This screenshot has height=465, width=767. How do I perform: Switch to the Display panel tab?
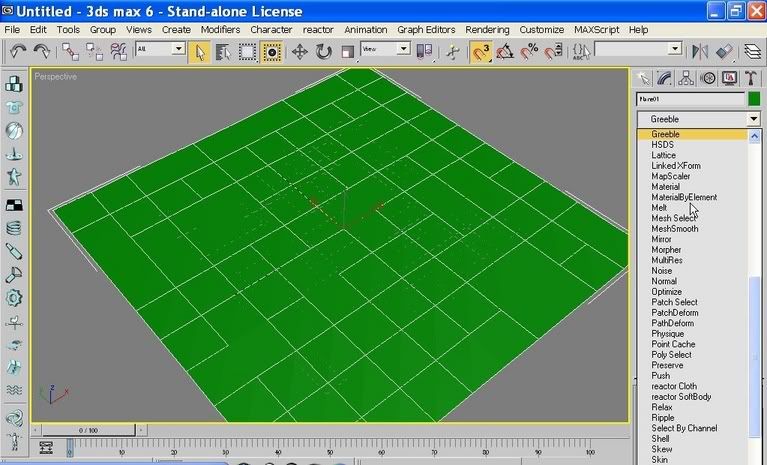729,78
